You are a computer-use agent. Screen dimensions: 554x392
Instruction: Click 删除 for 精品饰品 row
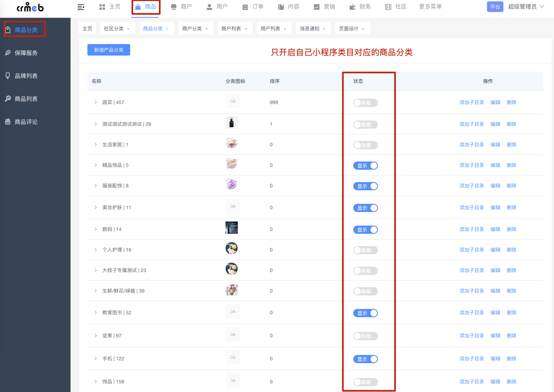pyautogui.click(x=511, y=165)
